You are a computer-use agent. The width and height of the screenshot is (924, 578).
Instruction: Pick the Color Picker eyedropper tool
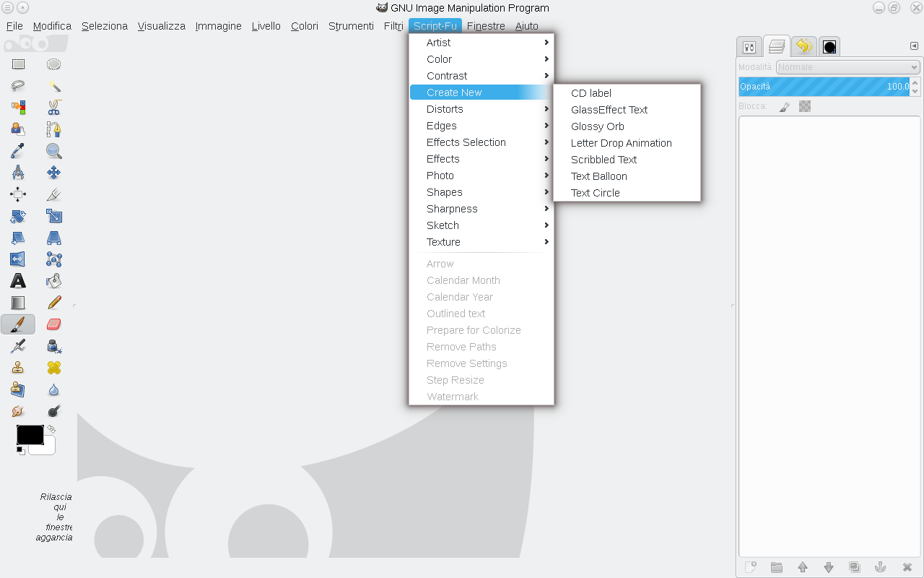18,151
